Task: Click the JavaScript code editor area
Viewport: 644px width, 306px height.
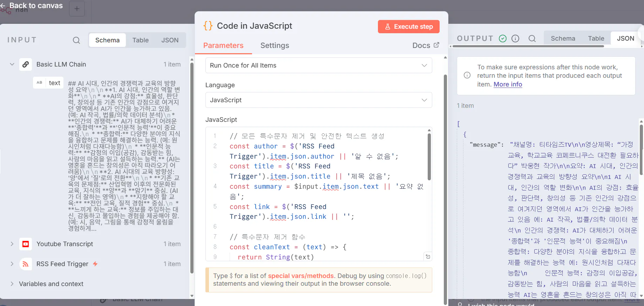Action: coord(319,194)
